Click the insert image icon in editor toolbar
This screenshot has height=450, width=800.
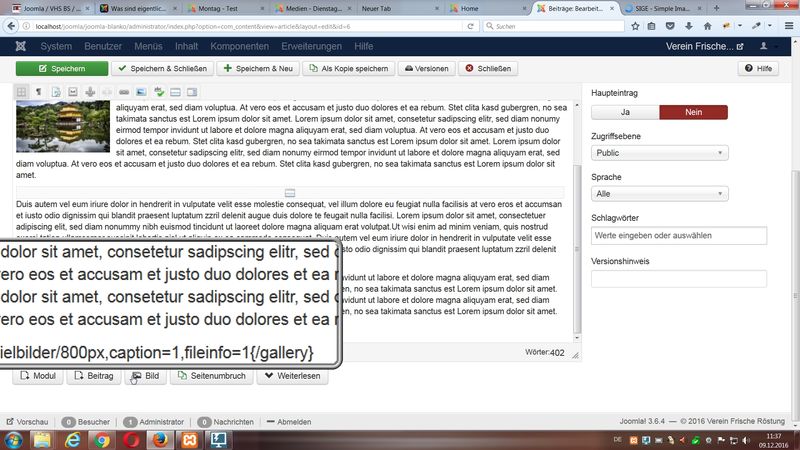[141, 92]
